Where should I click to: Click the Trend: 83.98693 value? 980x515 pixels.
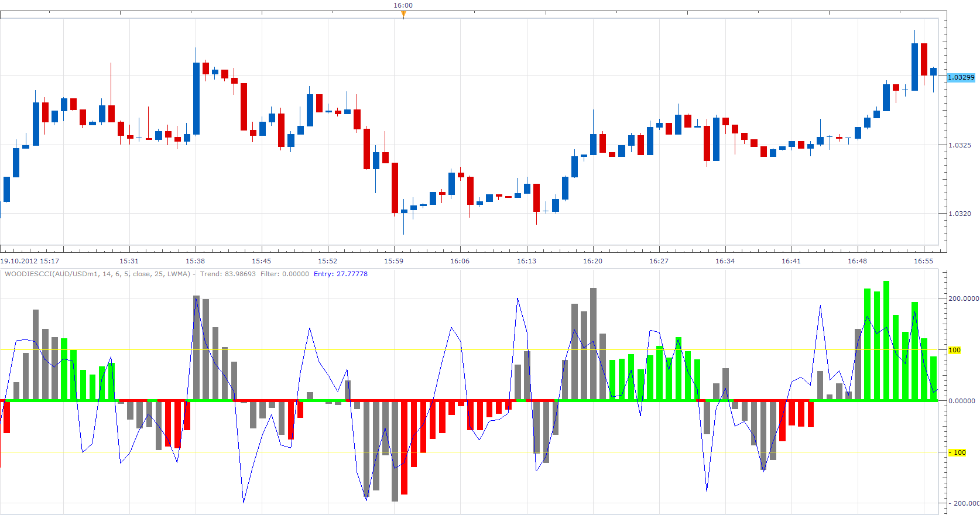[228, 274]
